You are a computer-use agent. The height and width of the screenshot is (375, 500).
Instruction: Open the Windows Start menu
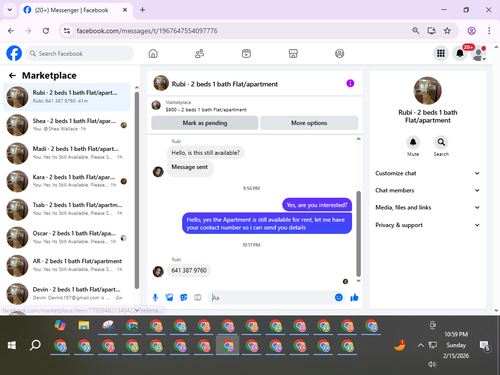(x=12, y=345)
